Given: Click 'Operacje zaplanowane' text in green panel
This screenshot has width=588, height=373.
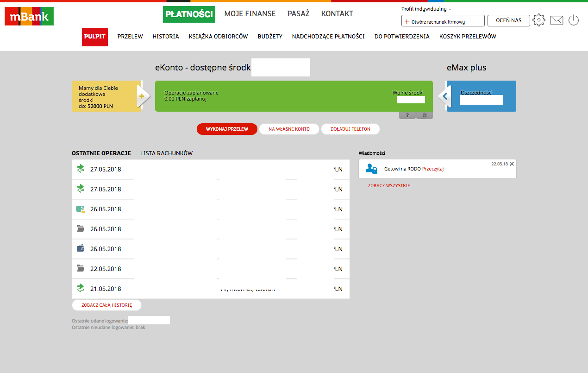Looking at the screenshot, I should (x=191, y=93).
